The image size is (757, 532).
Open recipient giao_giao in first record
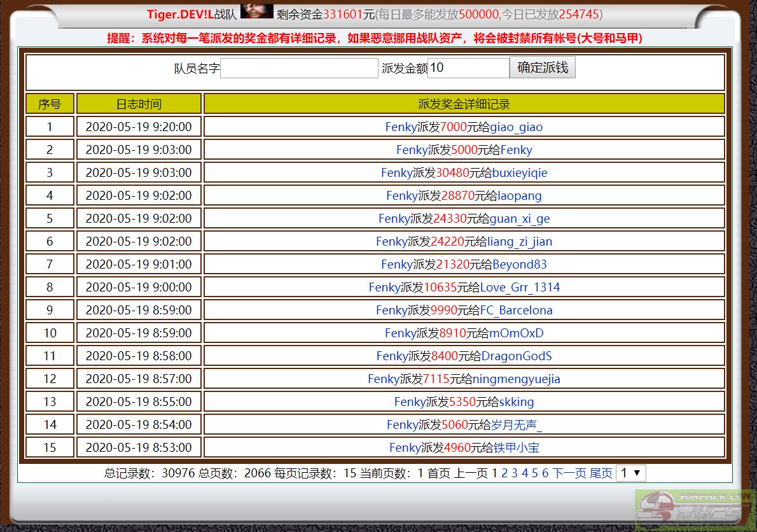[516, 127]
